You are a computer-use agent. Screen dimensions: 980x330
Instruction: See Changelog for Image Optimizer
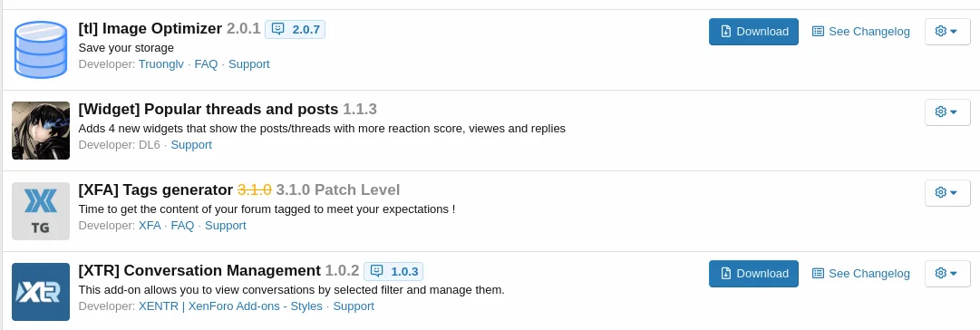click(860, 31)
